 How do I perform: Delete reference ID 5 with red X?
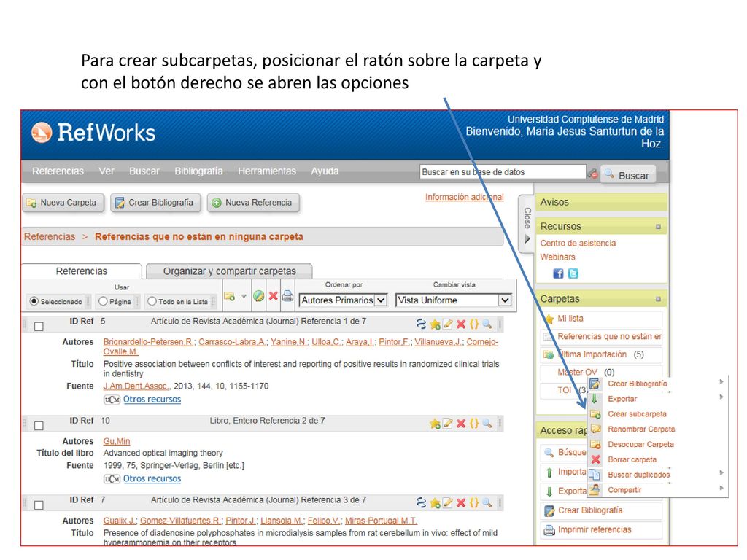[x=461, y=324]
